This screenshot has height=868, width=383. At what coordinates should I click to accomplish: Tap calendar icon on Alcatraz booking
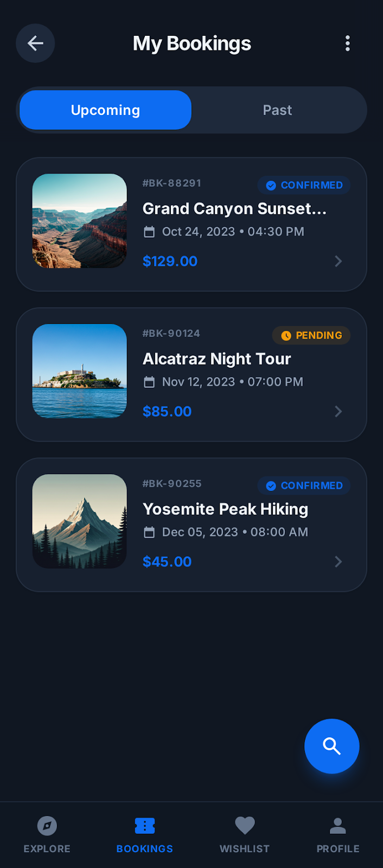[149, 382]
